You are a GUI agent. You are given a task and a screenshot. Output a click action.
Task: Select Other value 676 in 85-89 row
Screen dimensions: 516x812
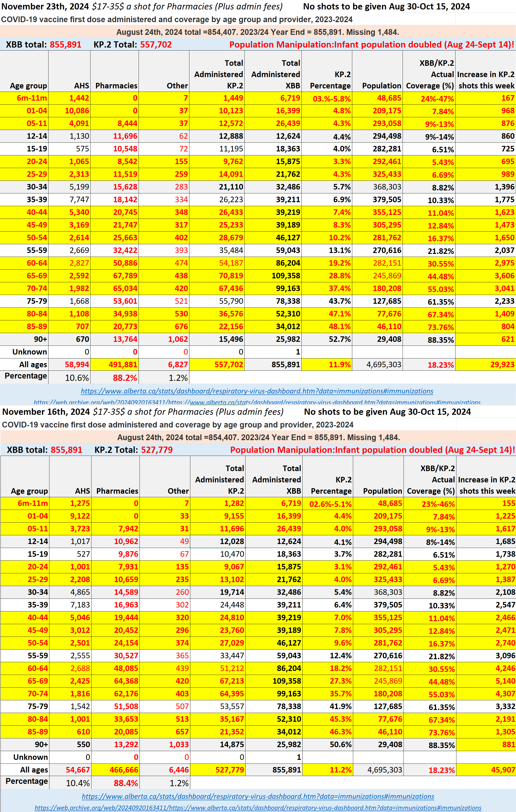tap(164, 327)
